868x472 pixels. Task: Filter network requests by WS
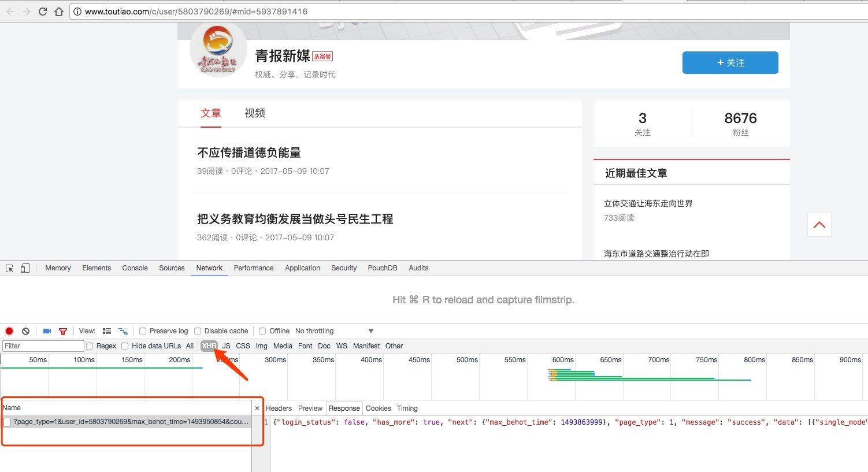[x=342, y=346]
